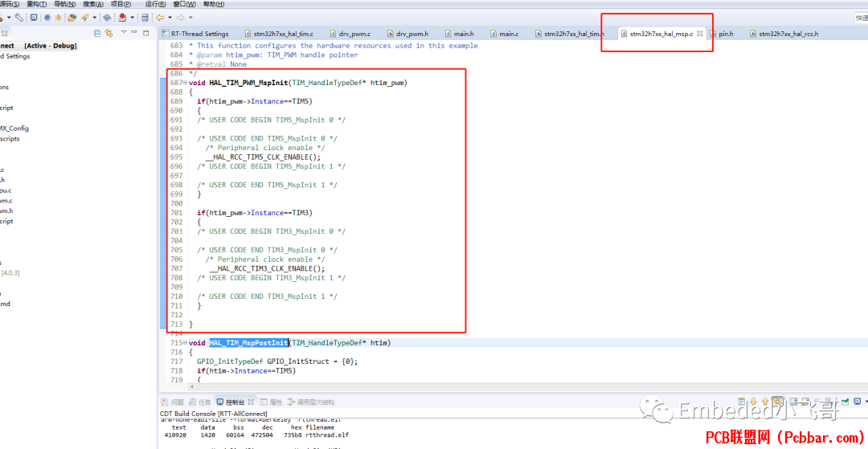Click the __HAL_RCC_TIM5_CLK_ENABLE(); code line
Viewport: 868px width, 449px height.
262,157
